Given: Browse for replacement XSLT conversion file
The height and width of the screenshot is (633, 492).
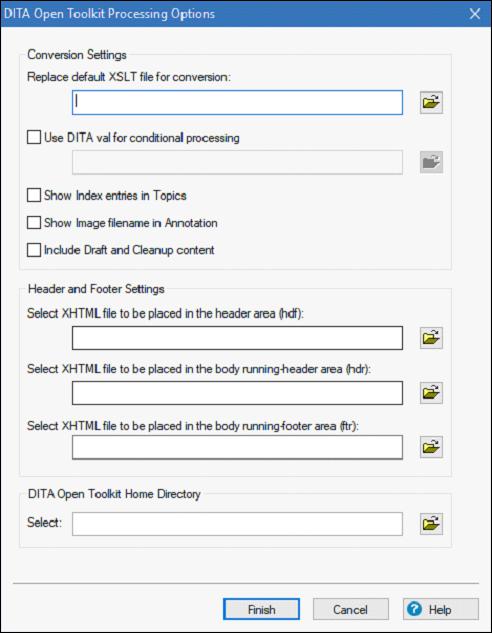Looking at the screenshot, I should tap(431, 102).
